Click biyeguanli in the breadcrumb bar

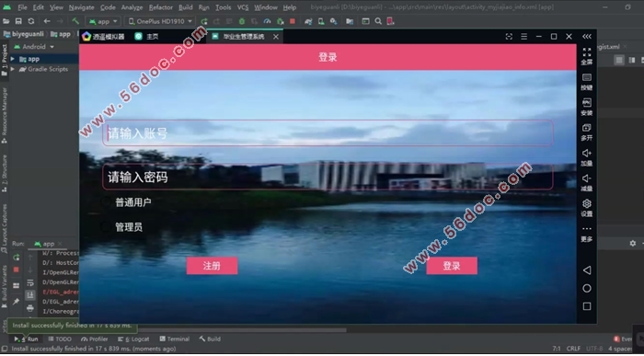(24, 34)
